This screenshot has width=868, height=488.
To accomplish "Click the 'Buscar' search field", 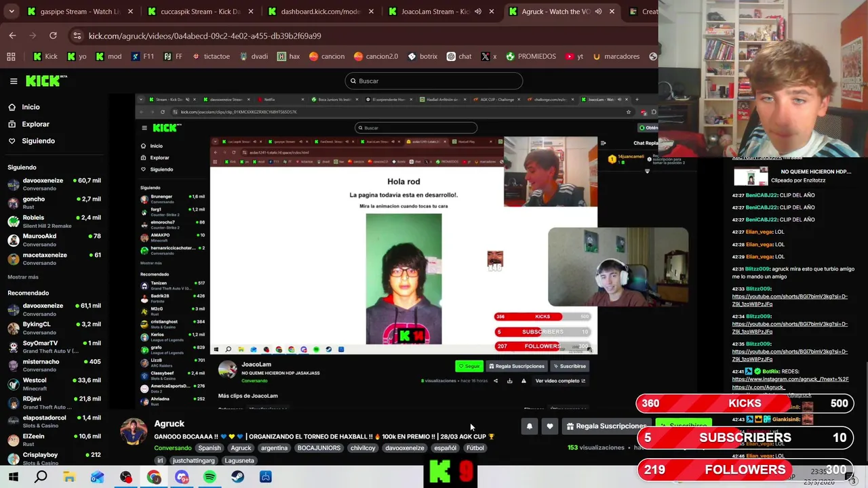I will [434, 81].
